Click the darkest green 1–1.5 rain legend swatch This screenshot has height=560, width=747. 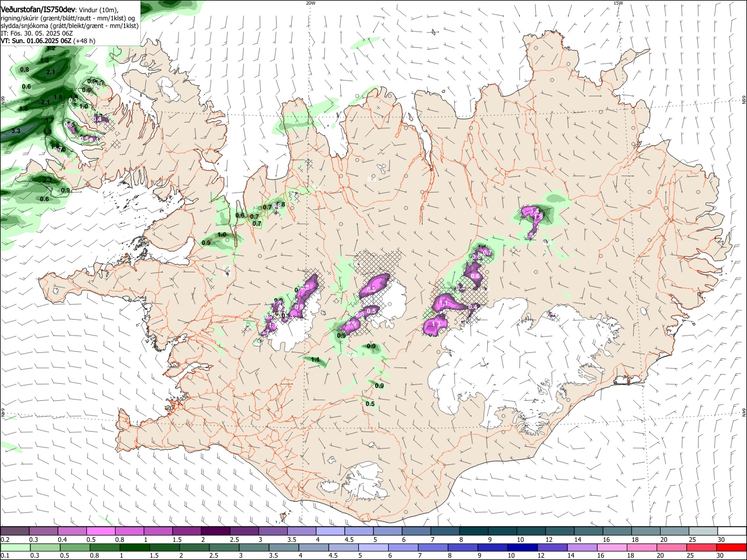click(x=134, y=547)
